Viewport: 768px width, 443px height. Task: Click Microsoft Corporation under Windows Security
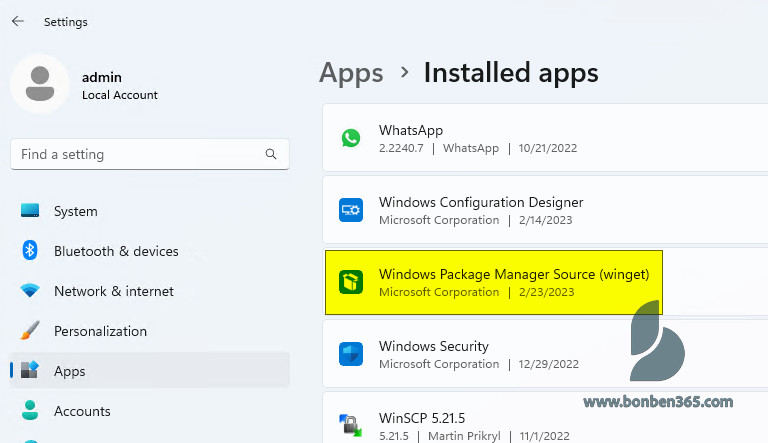[x=439, y=364]
